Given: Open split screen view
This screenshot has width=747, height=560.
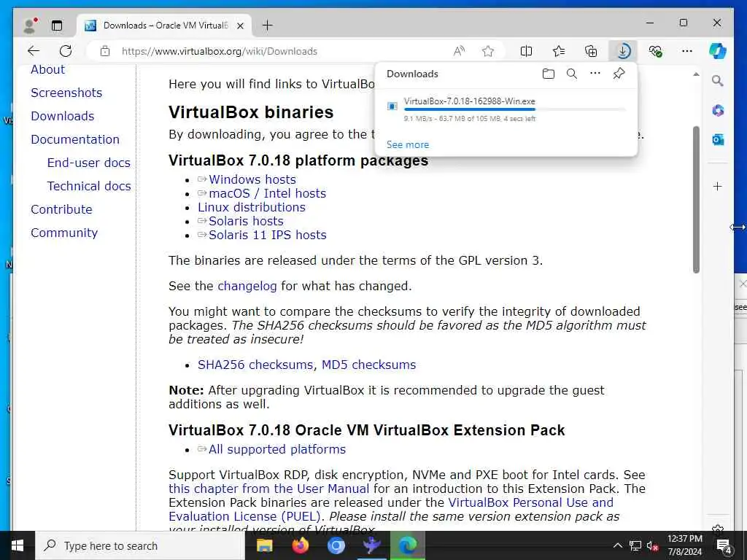Looking at the screenshot, I should [526, 51].
